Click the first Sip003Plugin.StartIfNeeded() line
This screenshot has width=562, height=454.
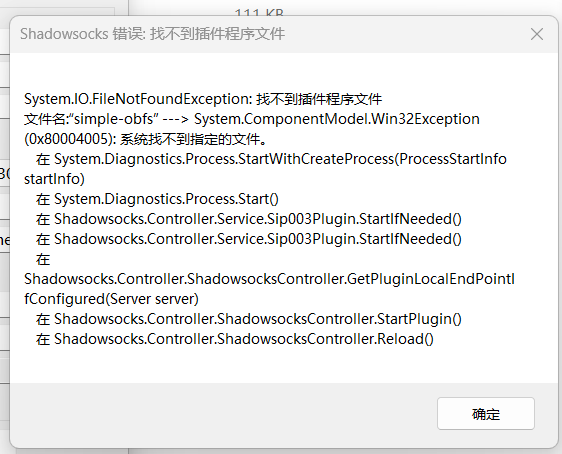248,219
